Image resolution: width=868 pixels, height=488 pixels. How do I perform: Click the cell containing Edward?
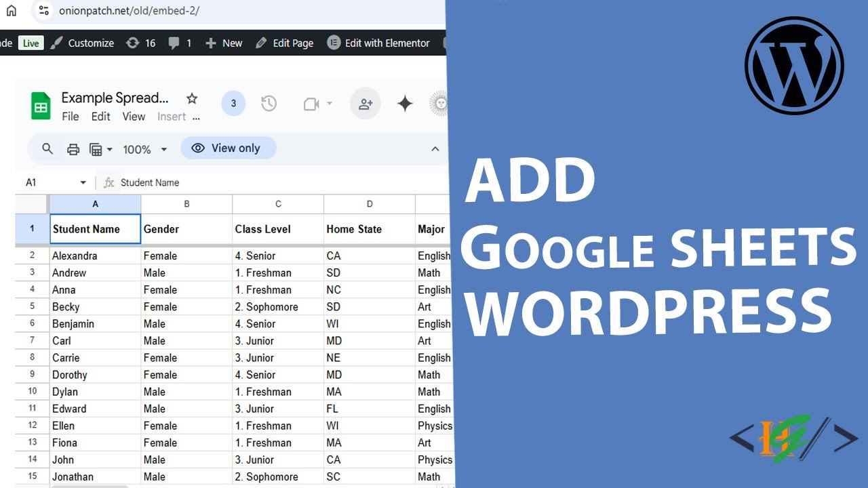click(x=95, y=409)
